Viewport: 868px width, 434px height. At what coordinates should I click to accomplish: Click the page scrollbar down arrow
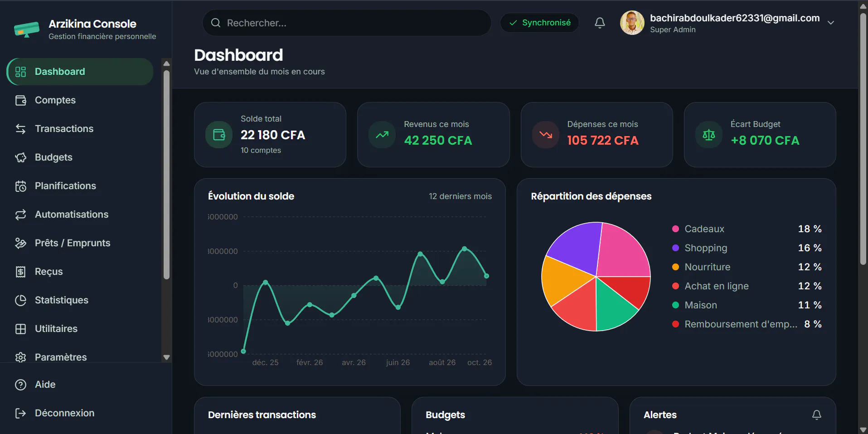[x=863, y=429]
